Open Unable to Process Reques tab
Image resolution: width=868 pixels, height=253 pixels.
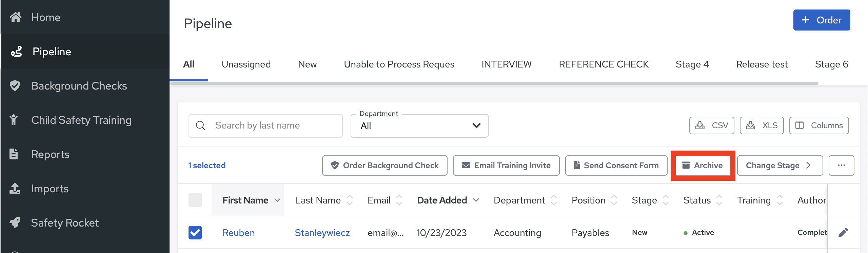(x=399, y=64)
